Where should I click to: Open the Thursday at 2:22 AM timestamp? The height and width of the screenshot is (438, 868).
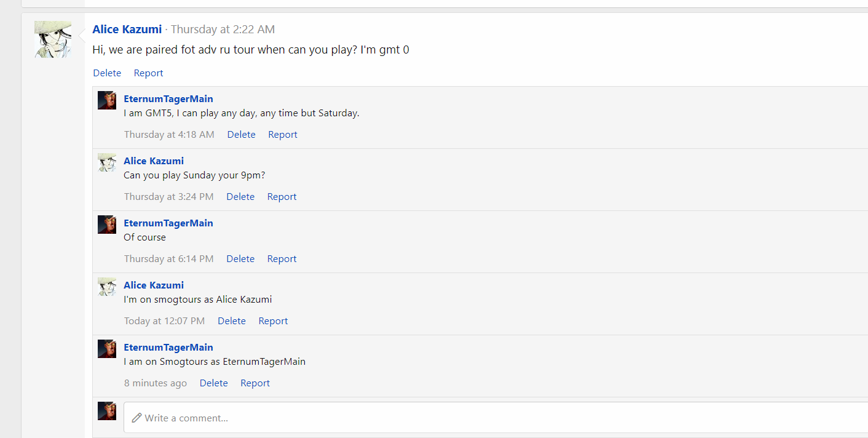pos(223,29)
